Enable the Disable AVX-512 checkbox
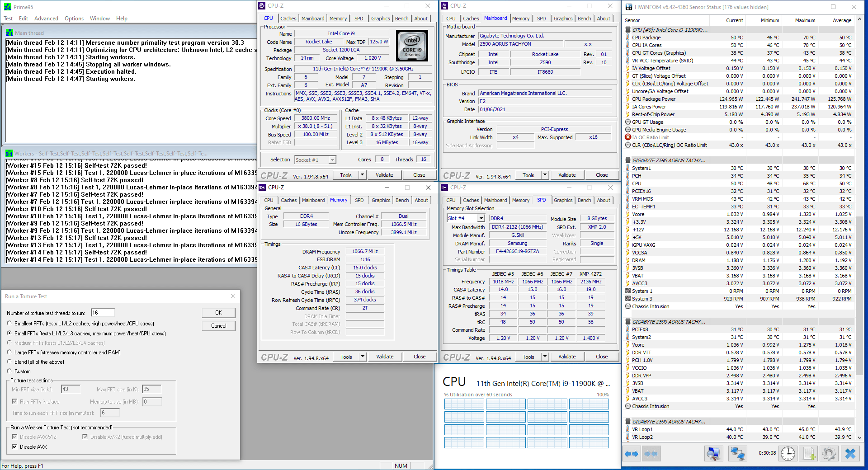The height and width of the screenshot is (470, 868). point(14,437)
